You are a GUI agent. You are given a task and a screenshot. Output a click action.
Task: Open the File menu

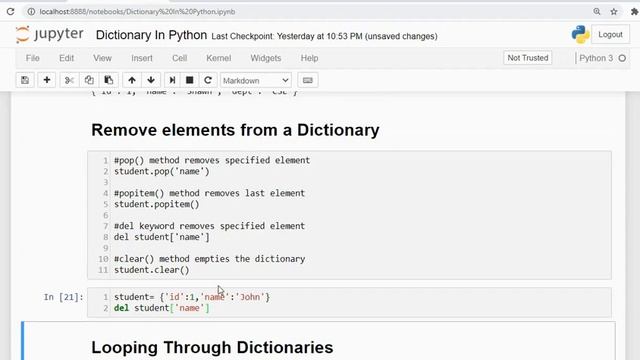click(33, 58)
